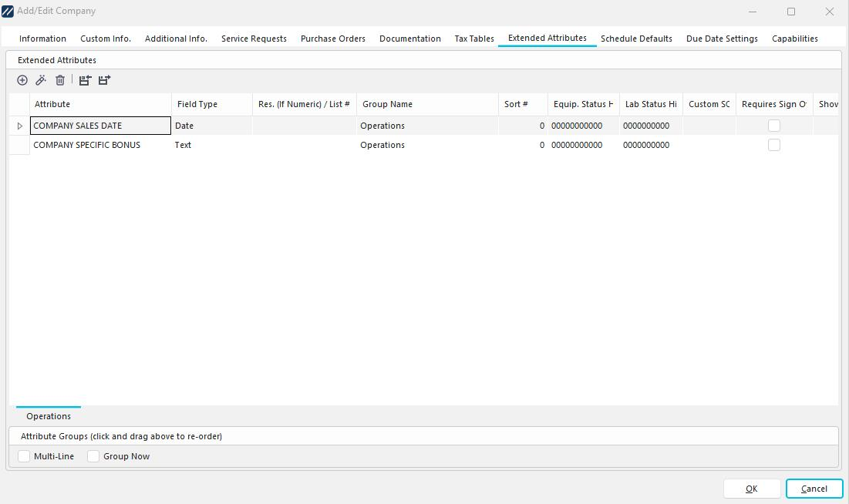
Task: Open the Additional Info. tab
Action: [176, 39]
